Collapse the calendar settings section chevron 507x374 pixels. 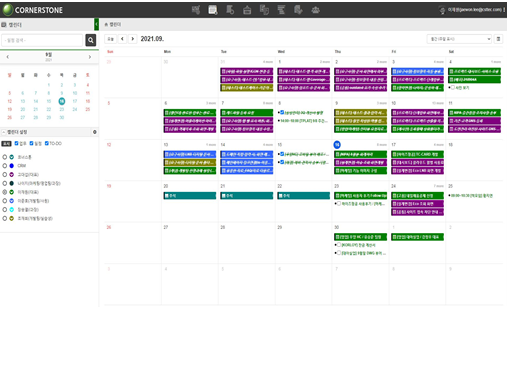pyautogui.click(x=4, y=132)
